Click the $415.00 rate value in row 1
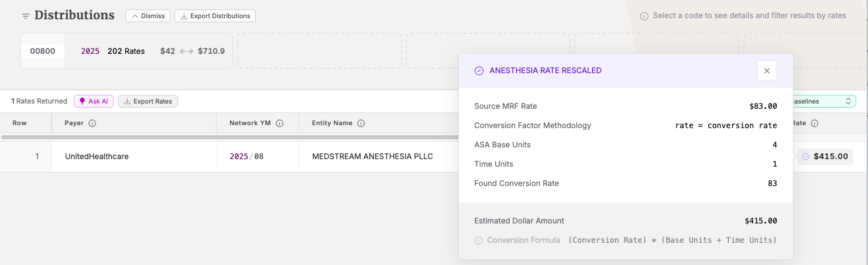 (831, 157)
